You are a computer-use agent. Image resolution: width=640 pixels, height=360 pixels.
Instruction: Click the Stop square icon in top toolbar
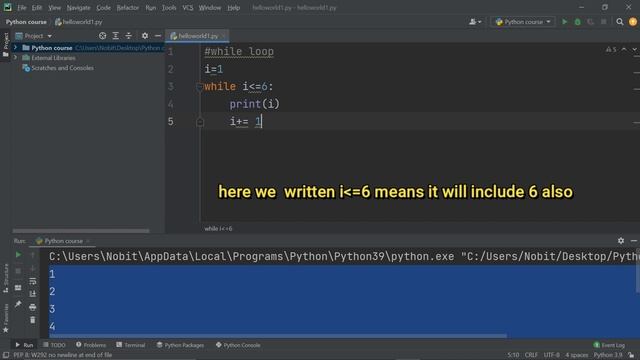[604, 22]
